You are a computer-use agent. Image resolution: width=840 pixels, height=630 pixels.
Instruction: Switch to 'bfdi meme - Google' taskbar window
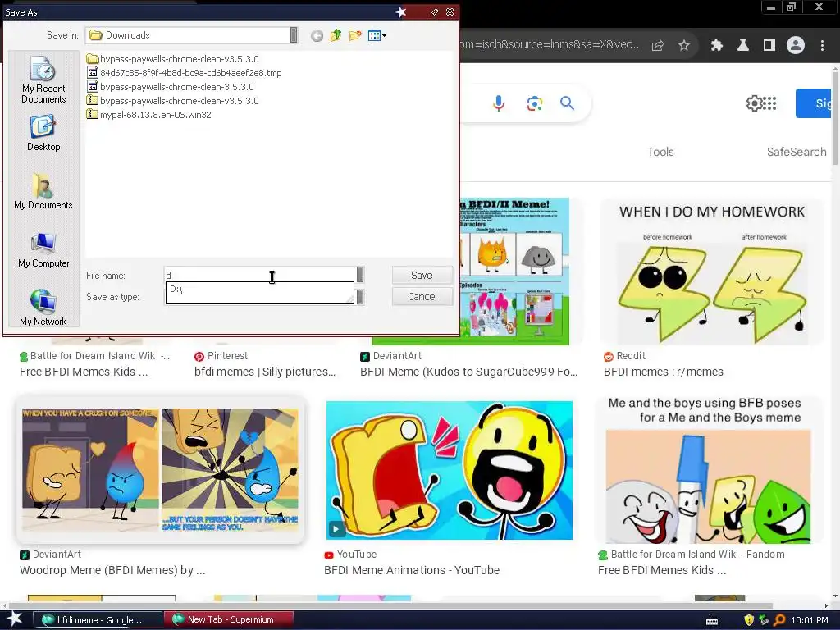coord(98,620)
